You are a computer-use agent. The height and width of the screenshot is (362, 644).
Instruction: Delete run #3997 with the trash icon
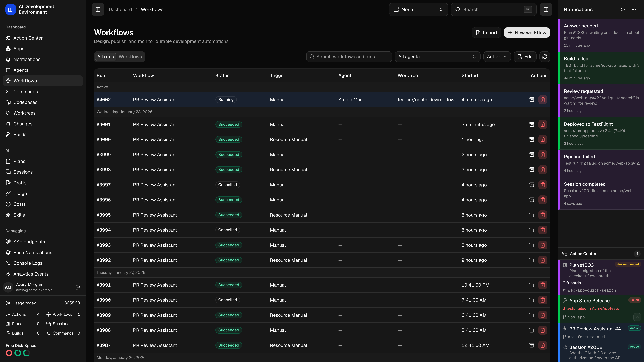point(543,185)
